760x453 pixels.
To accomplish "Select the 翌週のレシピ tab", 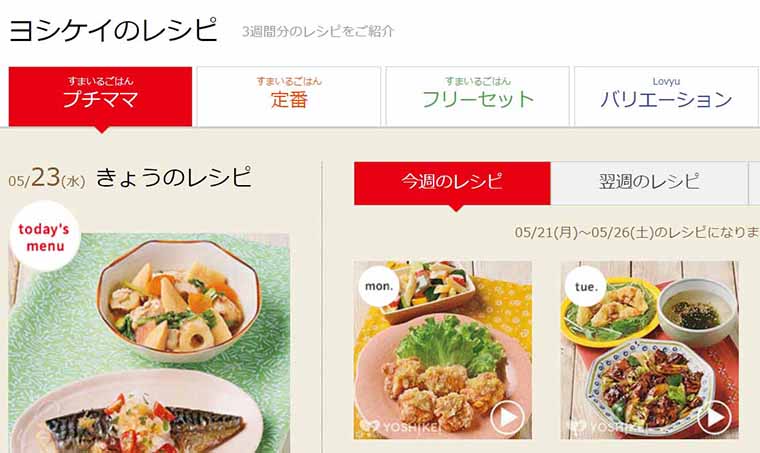I will 649,183.
